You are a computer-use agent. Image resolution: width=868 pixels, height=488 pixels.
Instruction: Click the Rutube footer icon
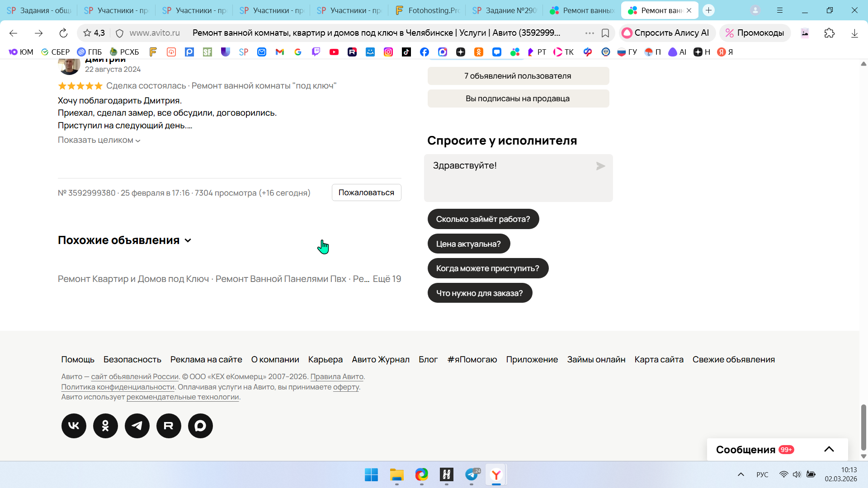169,426
